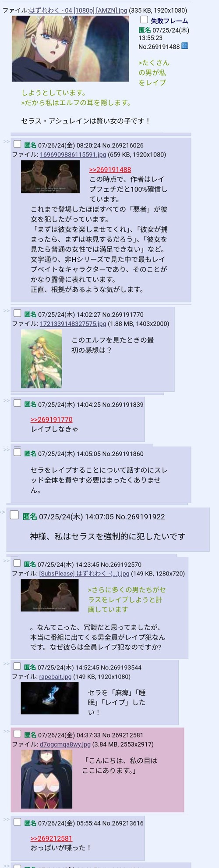Select checkbox of post No.269191922
The width and height of the screenshot is (219, 868).
pyautogui.click(x=14, y=515)
